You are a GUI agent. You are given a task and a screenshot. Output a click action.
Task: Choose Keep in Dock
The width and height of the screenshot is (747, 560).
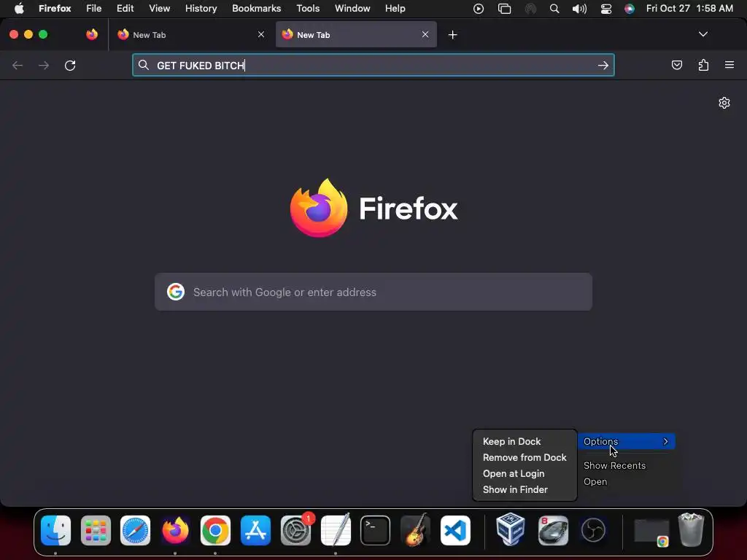525,441
